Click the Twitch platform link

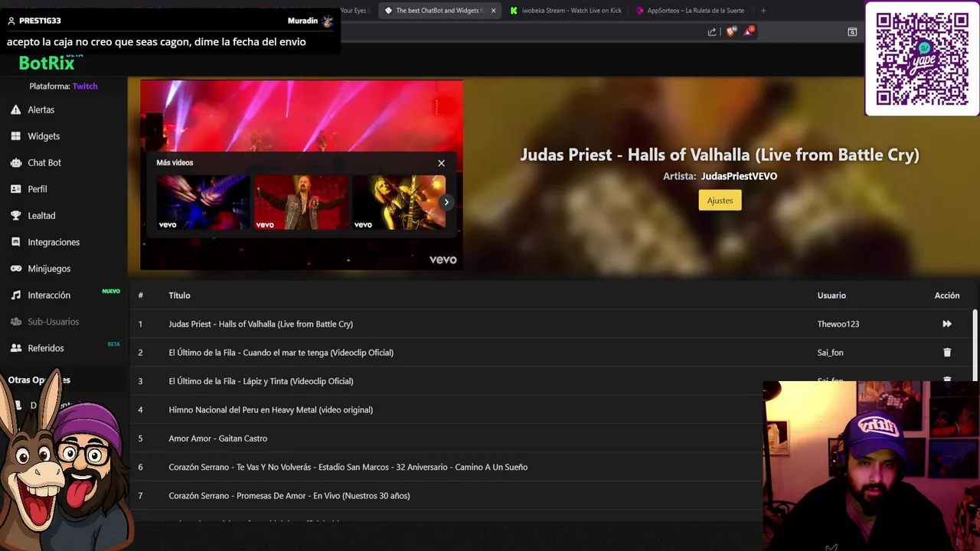(85, 86)
